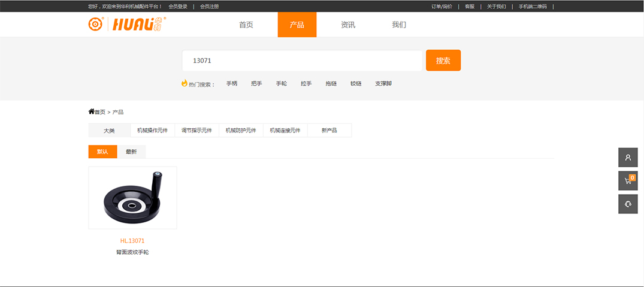The image size is (644, 287).
Task: Select the 默认 sort option
Action: pos(102,152)
